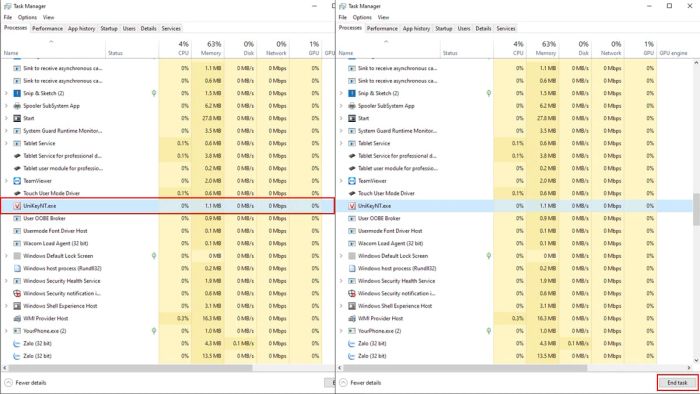The width and height of the screenshot is (700, 394).
Task: Click Spooler SubSystem App printer icon, left window
Action: click(x=17, y=106)
